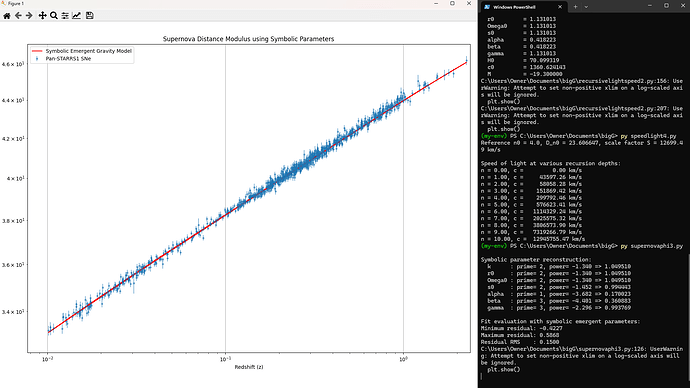This screenshot has height=388, width=690.
Task: Click the plot title text
Action: (x=248, y=39)
